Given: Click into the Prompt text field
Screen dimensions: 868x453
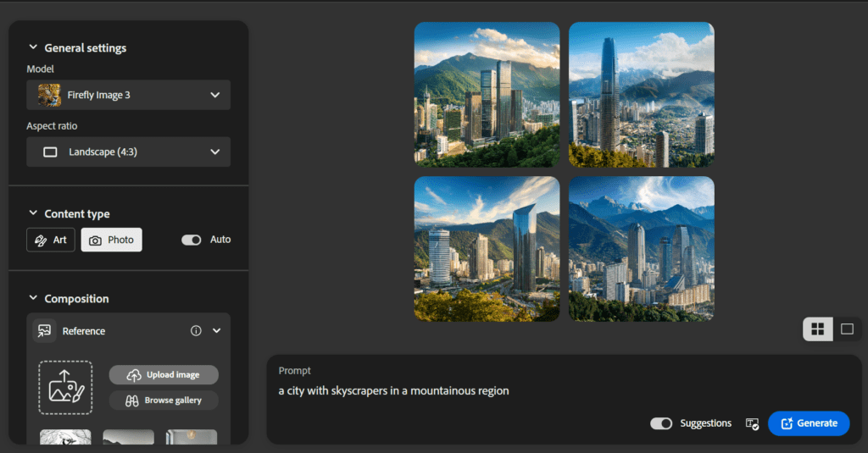Looking at the screenshot, I should click(x=564, y=391).
